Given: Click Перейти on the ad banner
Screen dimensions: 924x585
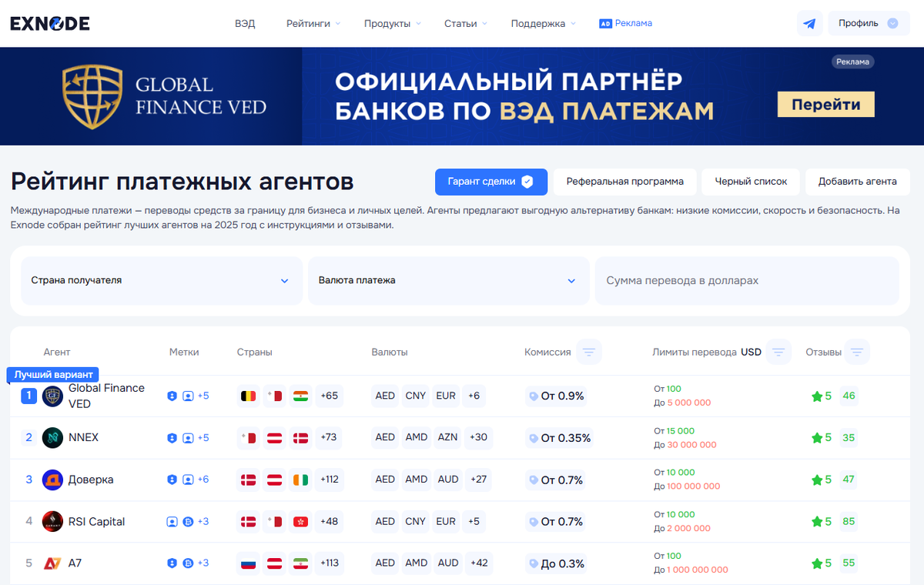Looking at the screenshot, I should coord(826,105).
